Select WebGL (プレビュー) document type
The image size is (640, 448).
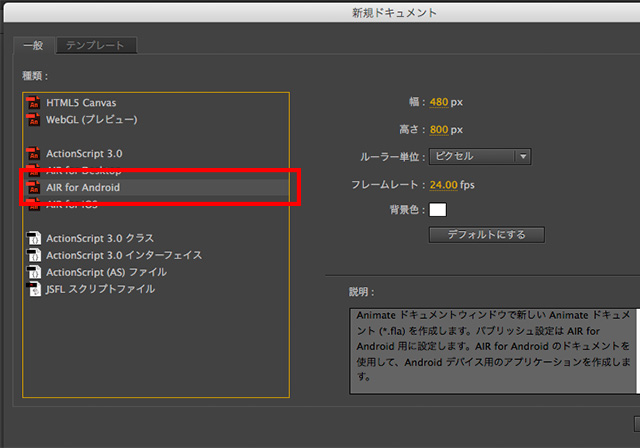(x=156, y=120)
